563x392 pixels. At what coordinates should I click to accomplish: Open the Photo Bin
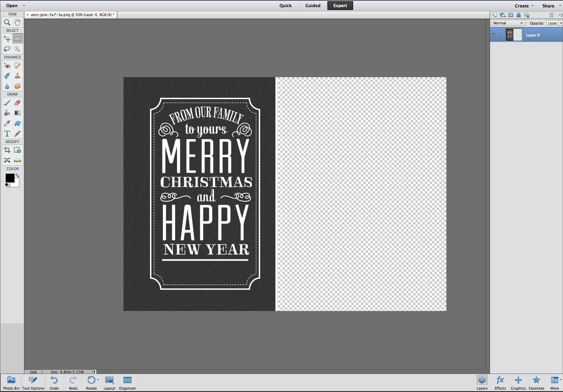coord(11,383)
